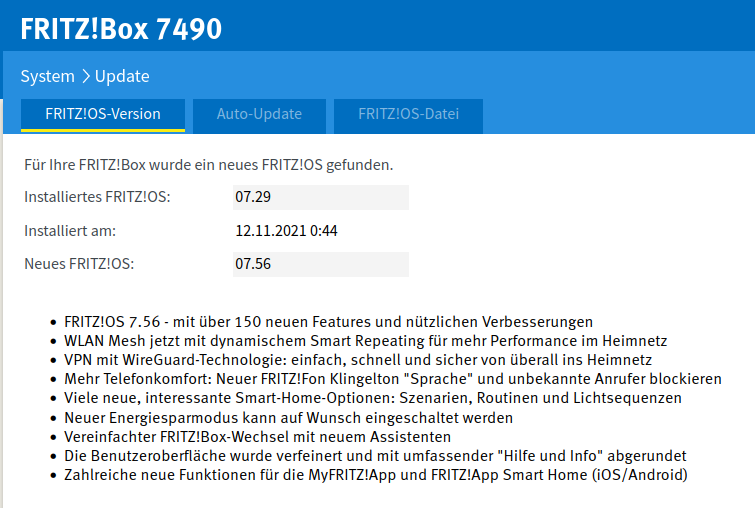Switch to the Auto-Update tab
The width and height of the screenshot is (755, 508).
[x=259, y=116]
